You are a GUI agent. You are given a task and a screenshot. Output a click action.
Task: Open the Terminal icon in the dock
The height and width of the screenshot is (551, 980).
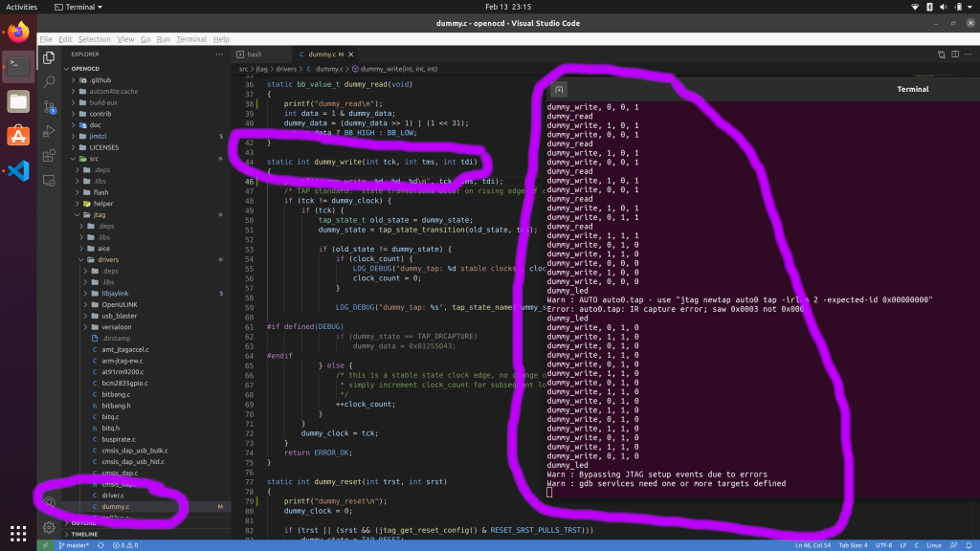18,67
